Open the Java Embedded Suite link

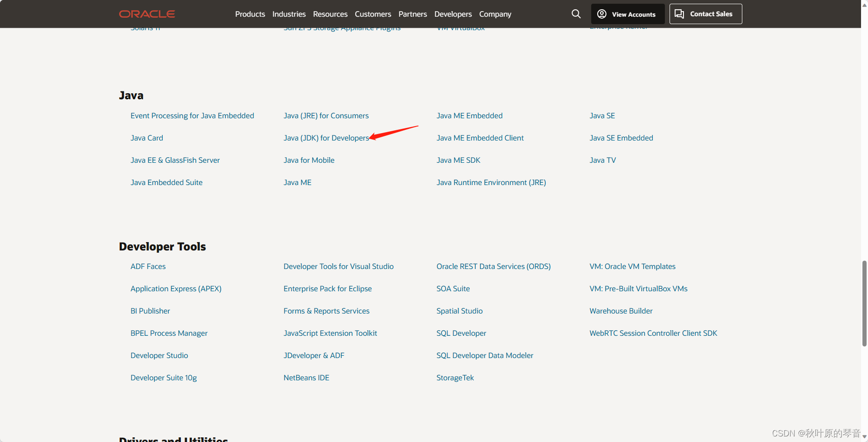tap(166, 182)
